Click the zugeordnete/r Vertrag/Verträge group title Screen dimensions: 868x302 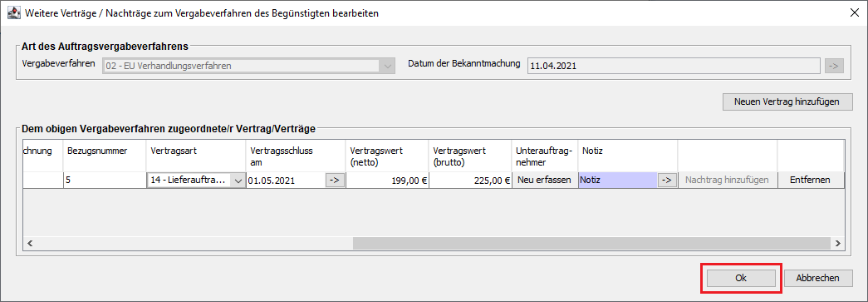click(169, 129)
